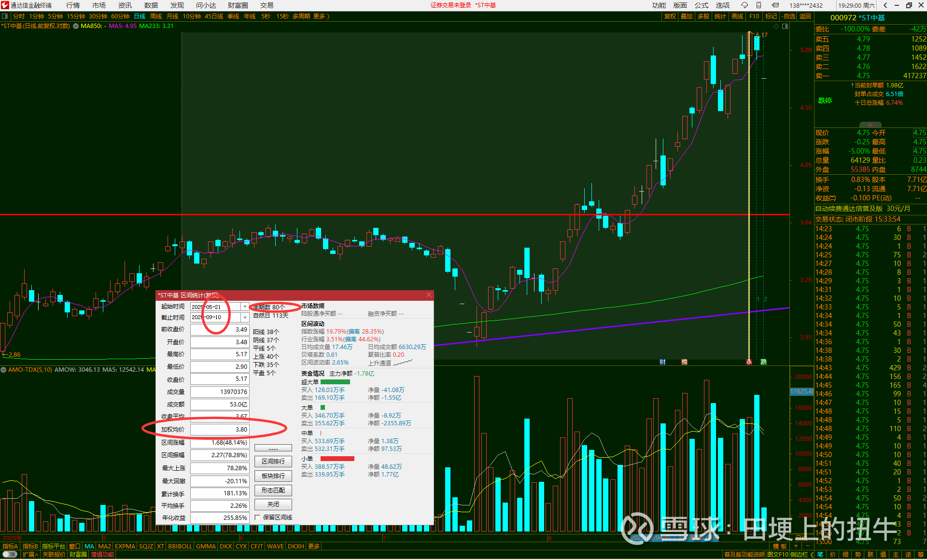This screenshot has width=927, height=560.
Task: Click the back arrow icon in title bar
Action: [885, 5]
